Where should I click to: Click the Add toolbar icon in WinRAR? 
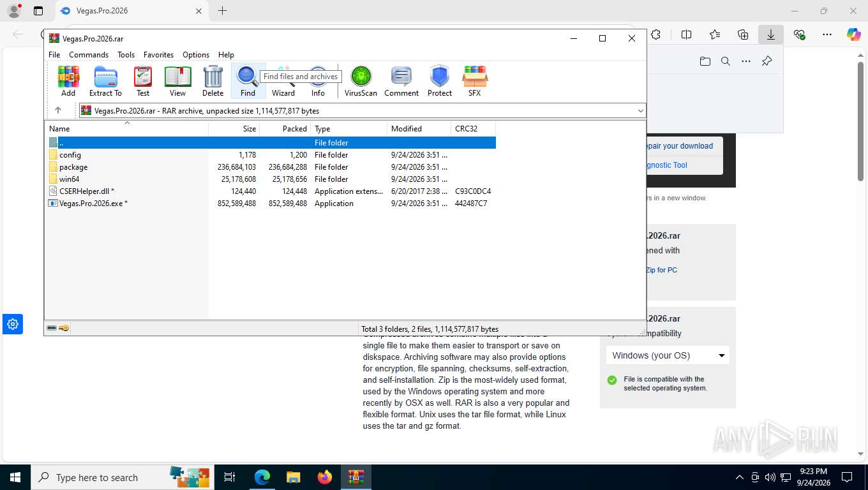68,81
